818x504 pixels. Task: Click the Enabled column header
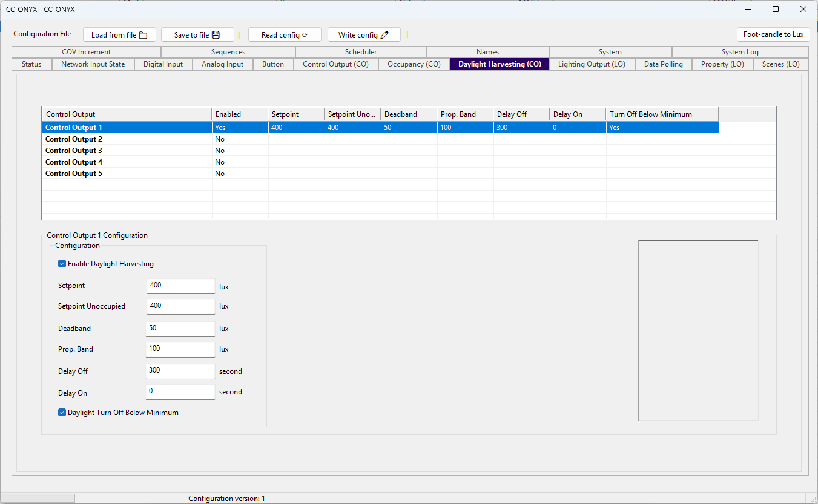[x=240, y=114]
